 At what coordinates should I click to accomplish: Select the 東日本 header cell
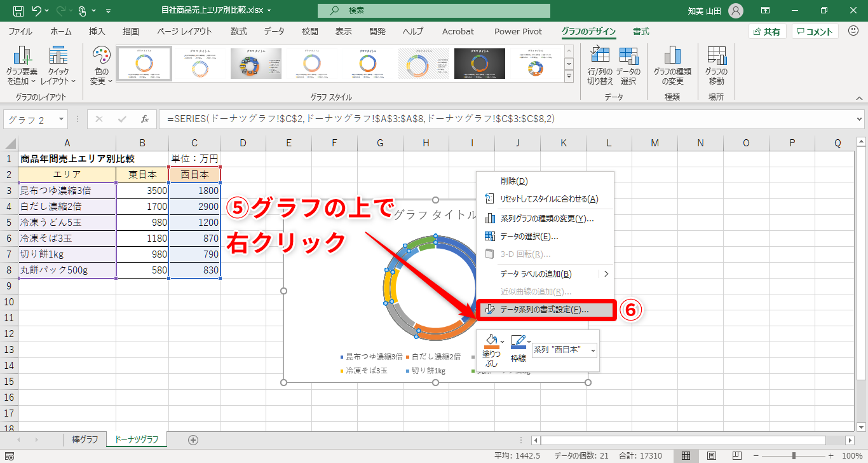[142, 174]
